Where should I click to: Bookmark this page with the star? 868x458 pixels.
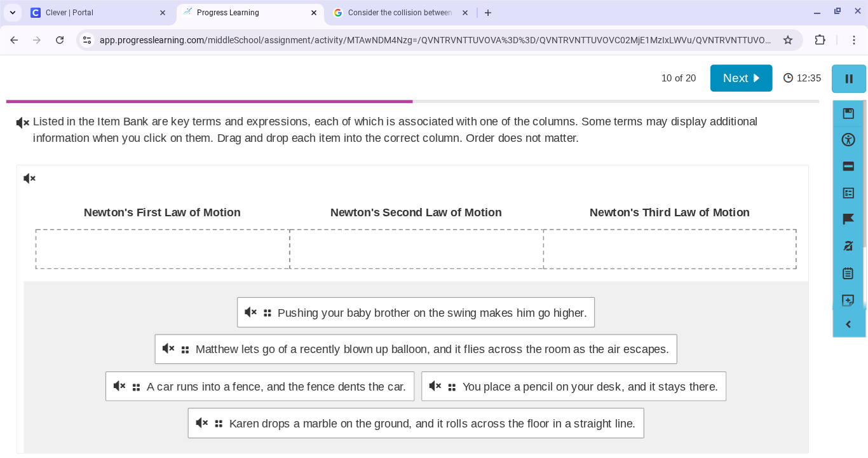pyautogui.click(x=788, y=40)
